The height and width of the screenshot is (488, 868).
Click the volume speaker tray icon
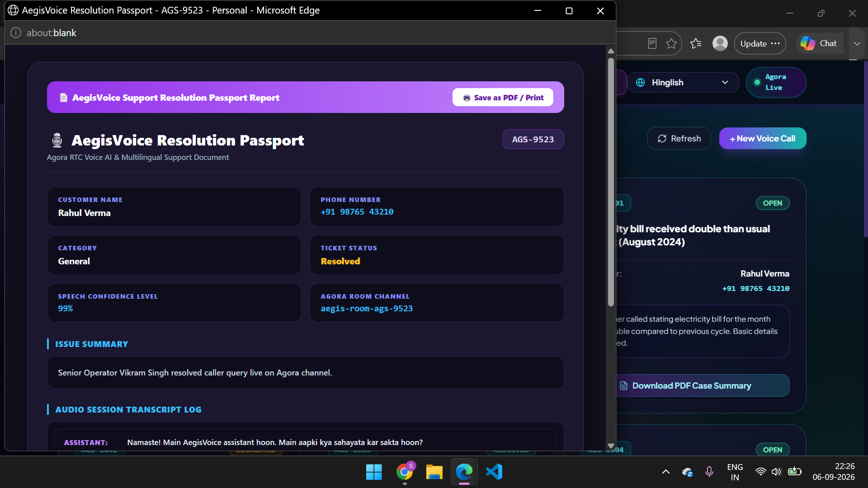tap(776, 472)
